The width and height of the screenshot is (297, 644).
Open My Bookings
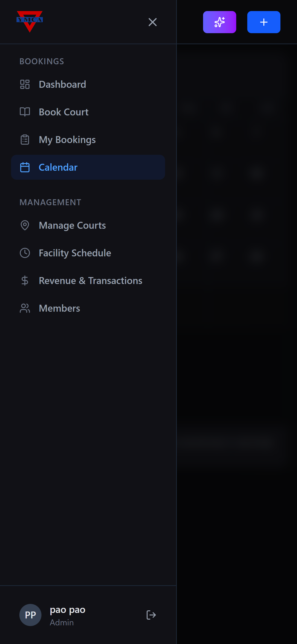[88, 140]
